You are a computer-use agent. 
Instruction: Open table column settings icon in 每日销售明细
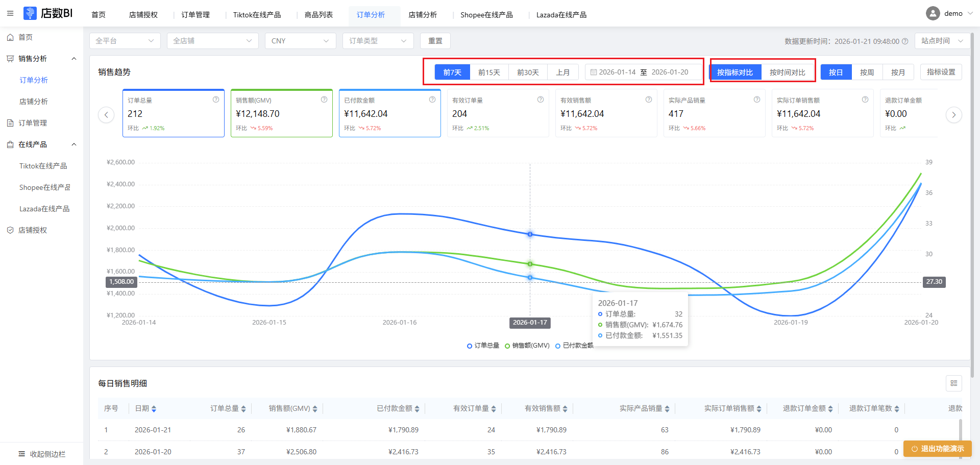tap(953, 383)
